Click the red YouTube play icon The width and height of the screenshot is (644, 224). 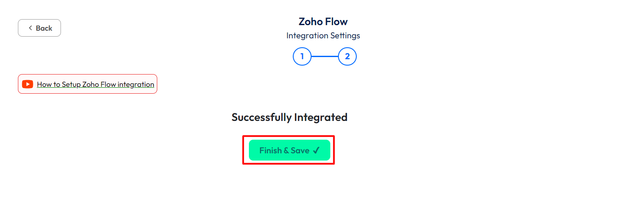click(28, 84)
